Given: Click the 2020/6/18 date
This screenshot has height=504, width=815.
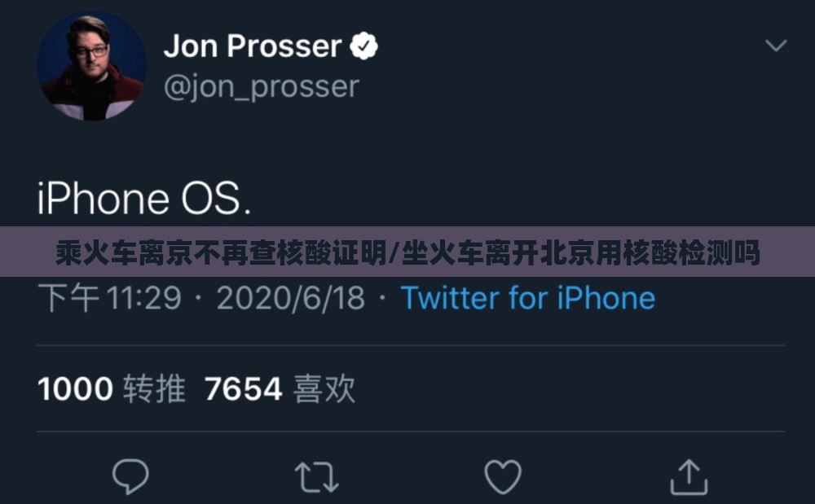Looking at the screenshot, I should (x=291, y=298).
